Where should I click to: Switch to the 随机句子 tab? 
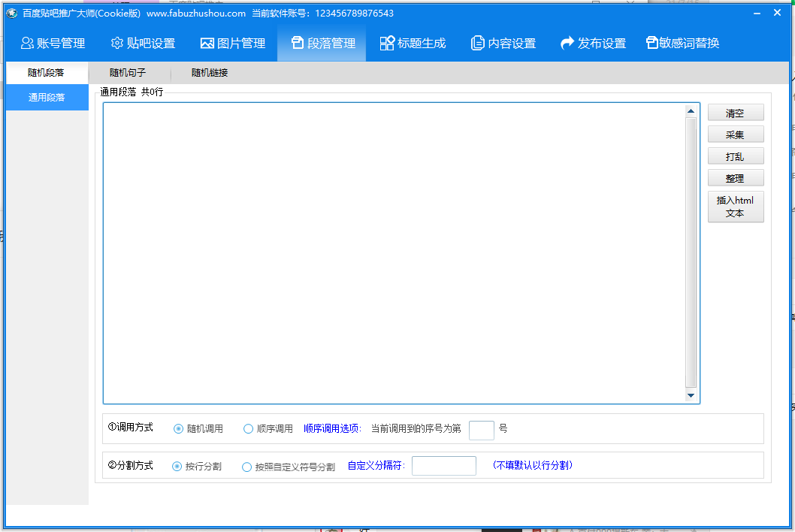(x=127, y=73)
